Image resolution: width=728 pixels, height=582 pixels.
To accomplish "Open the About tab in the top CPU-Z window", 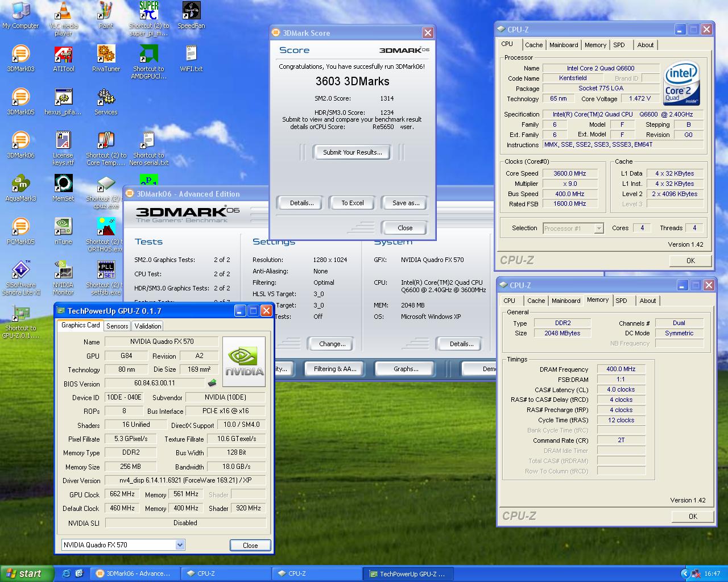I will pos(645,45).
